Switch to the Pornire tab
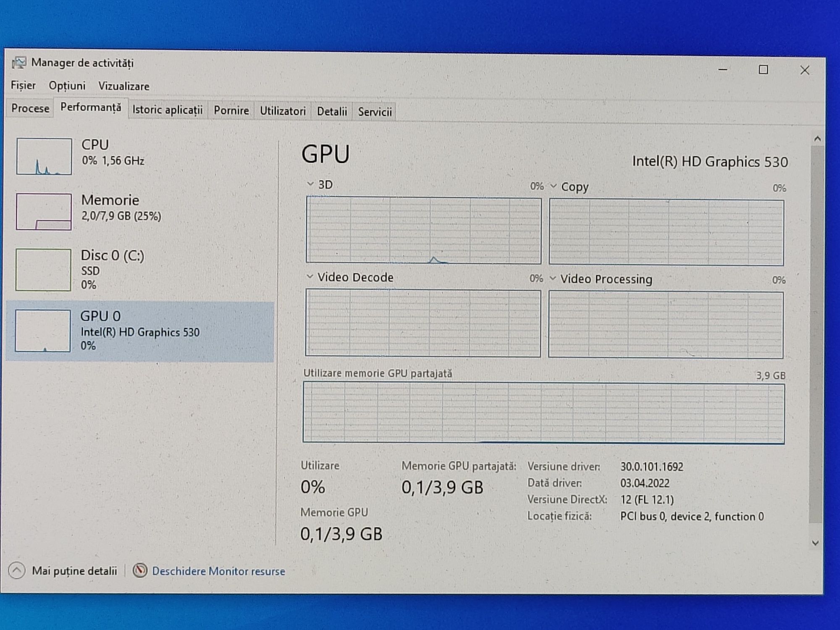840x630 pixels. point(231,110)
